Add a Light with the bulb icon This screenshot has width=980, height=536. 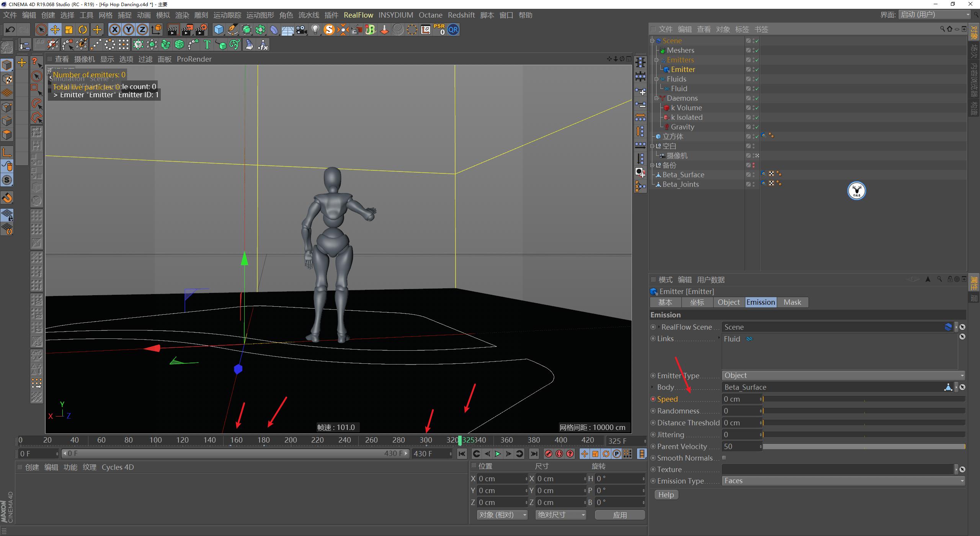coord(315,29)
